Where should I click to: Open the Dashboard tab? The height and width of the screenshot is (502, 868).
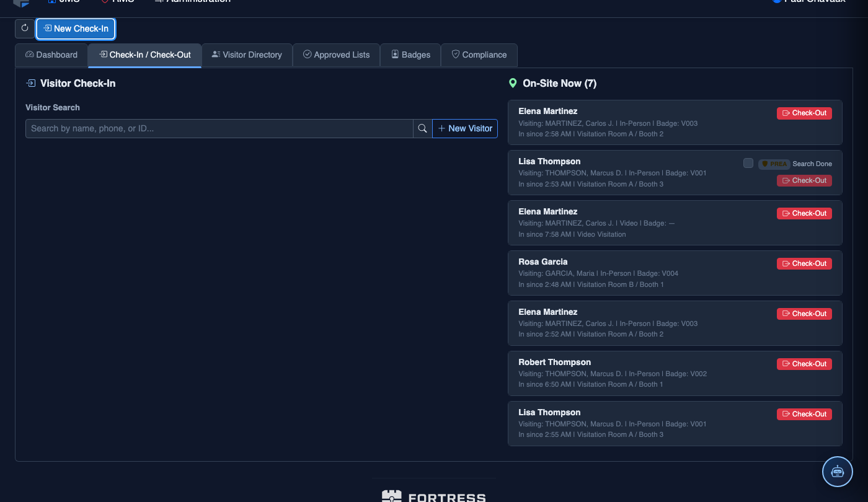[x=51, y=55]
